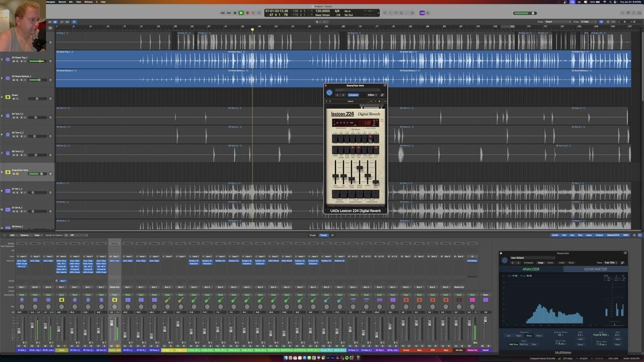Open the Peak & RMS level dropdown

pyautogui.click(x=601, y=335)
